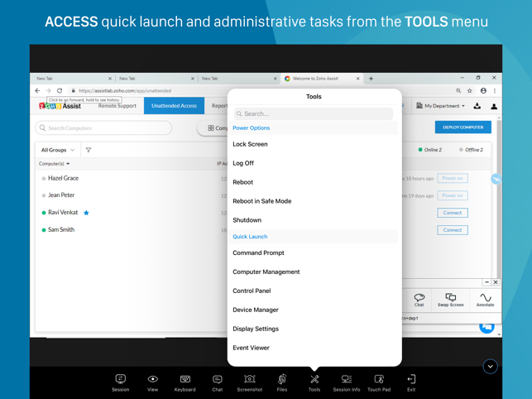This screenshot has width=532, height=399.
Task: Open the Computer(s) sort dropdown
Action: pyautogui.click(x=55, y=164)
